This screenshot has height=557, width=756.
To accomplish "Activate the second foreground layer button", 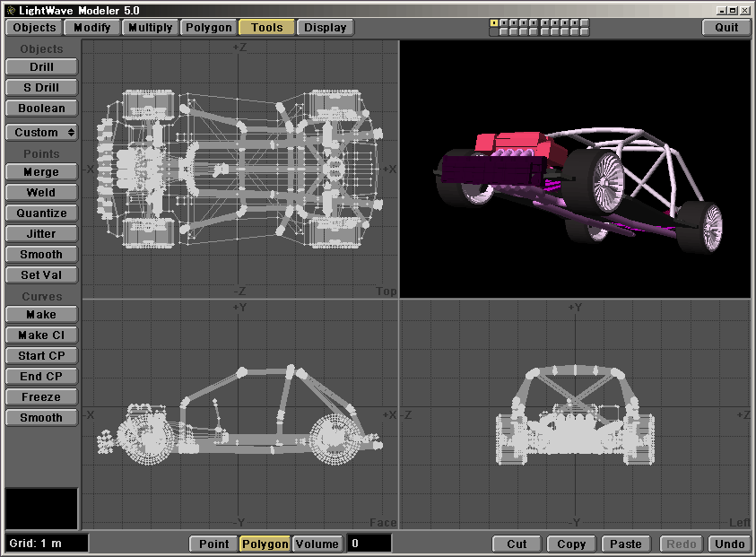I will point(503,22).
